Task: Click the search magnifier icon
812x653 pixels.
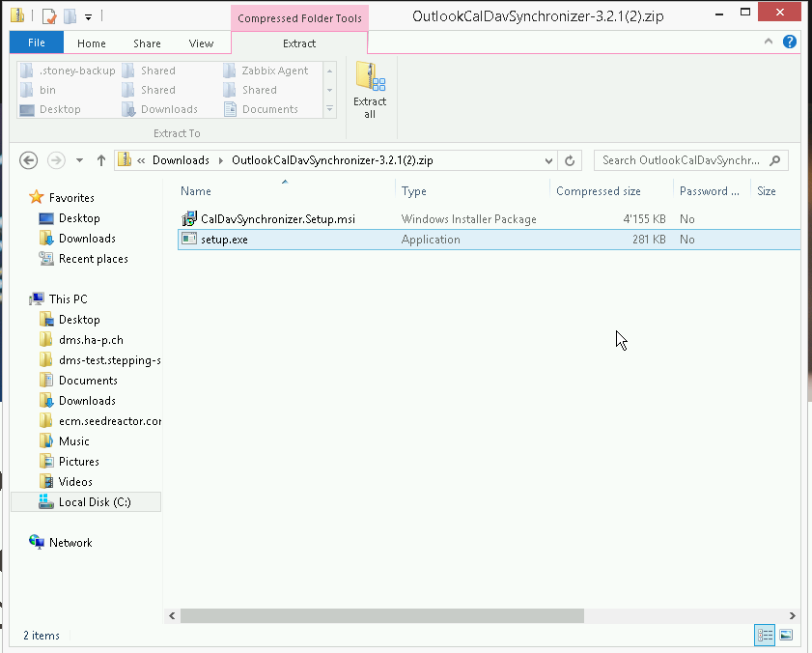Action: [774, 161]
